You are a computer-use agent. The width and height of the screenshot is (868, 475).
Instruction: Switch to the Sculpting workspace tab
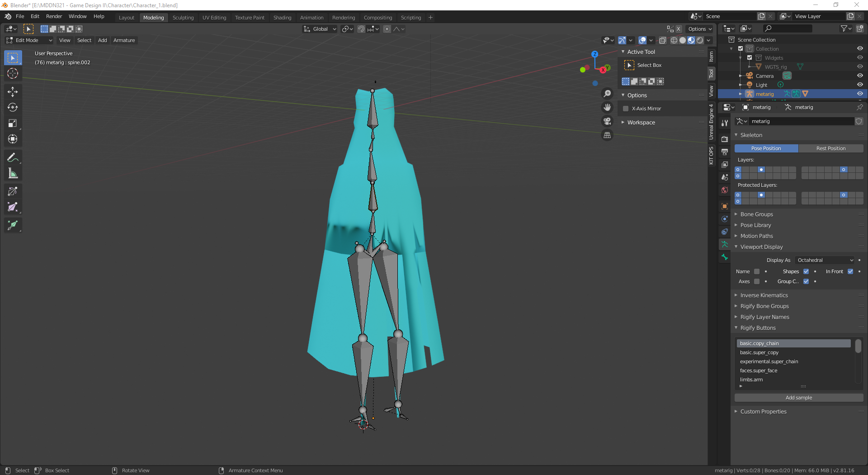[x=183, y=18]
